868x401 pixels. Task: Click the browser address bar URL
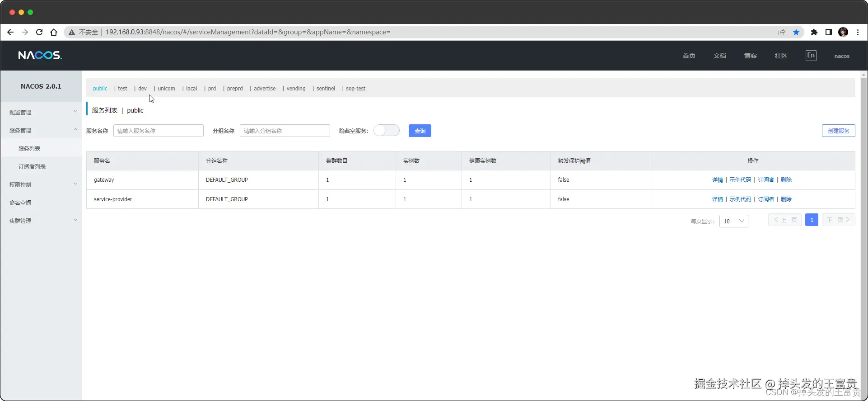point(248,32)
